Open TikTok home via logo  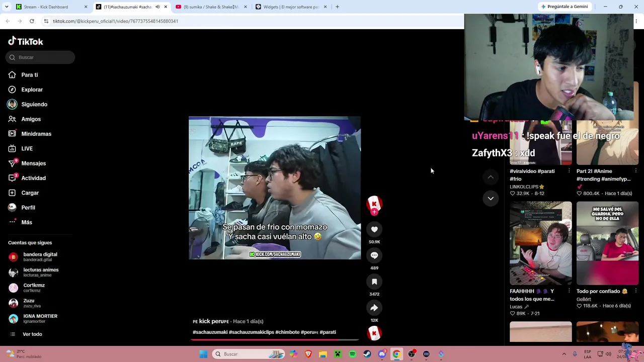pyautogui.click(x=26, y=41)
